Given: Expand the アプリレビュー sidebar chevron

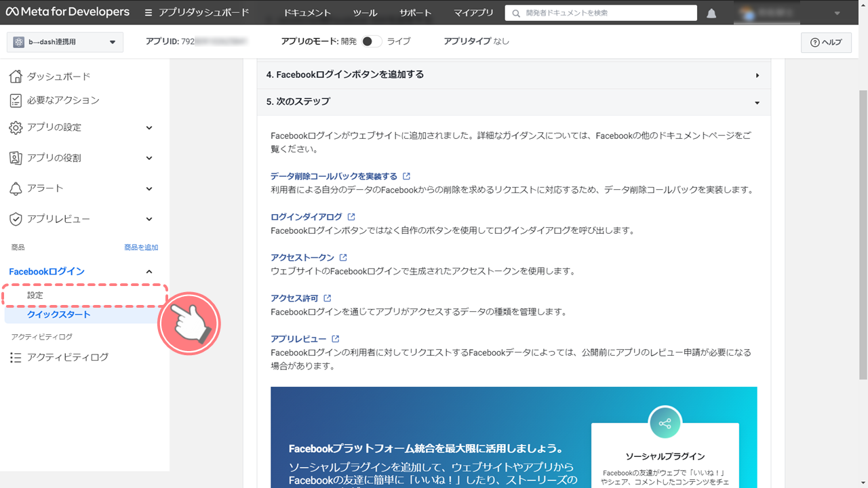Looking at the screenshot, I should [149, 219].
